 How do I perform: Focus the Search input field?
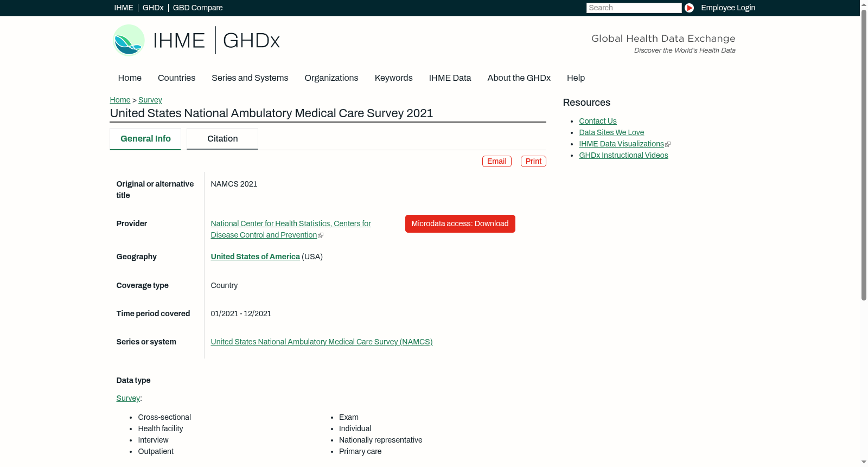coord(634,8)
